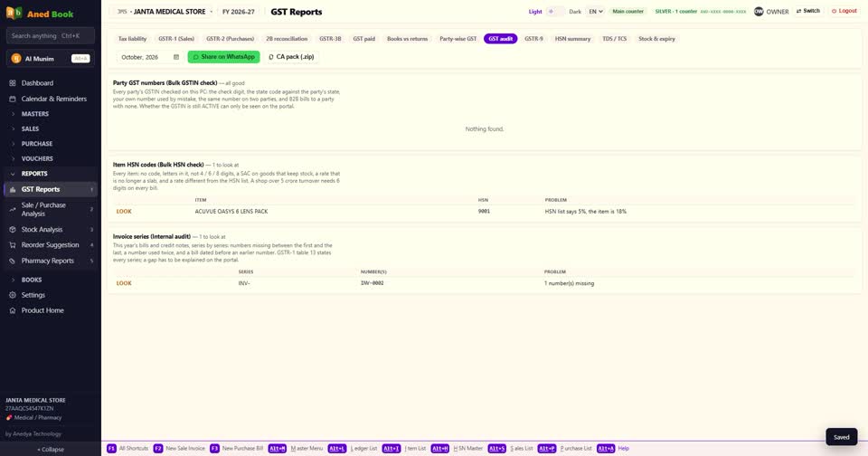868x456 pixels.
Task: Click the LOOK link for ACUVUE OASYS
Action: click(x=124, y=212)
